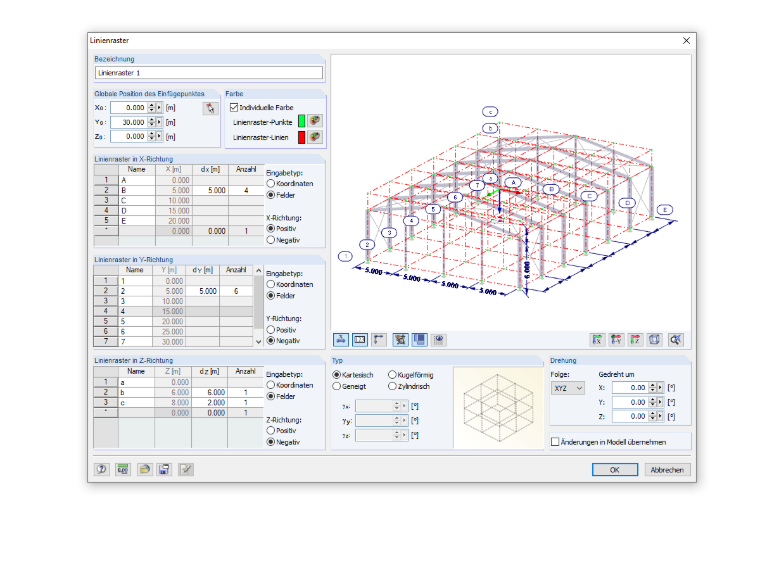This screenshot has width=760, height=570.
Task: Click the greyed grid points icon in preview toolbar
Action: click(439, 340)
